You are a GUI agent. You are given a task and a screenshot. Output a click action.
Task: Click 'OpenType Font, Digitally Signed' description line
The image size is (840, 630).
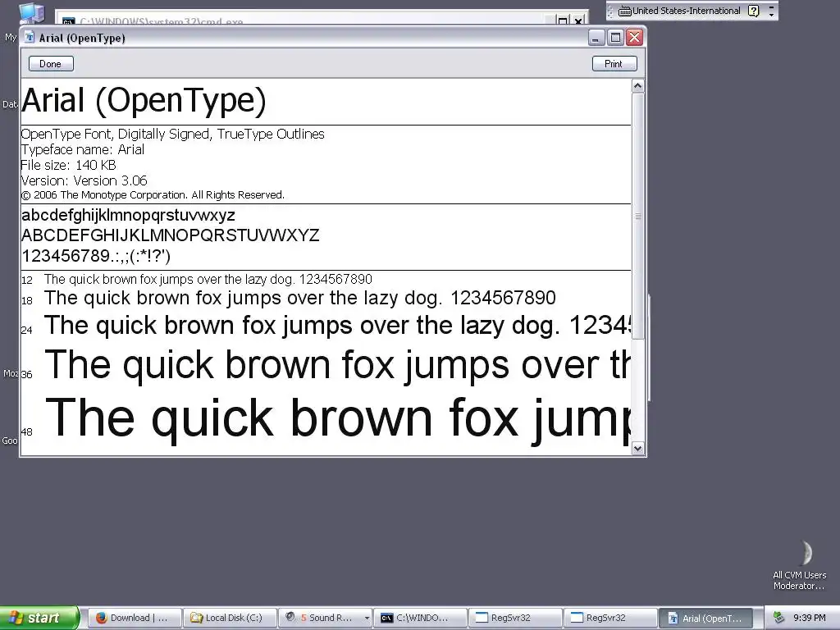(172, 134)
